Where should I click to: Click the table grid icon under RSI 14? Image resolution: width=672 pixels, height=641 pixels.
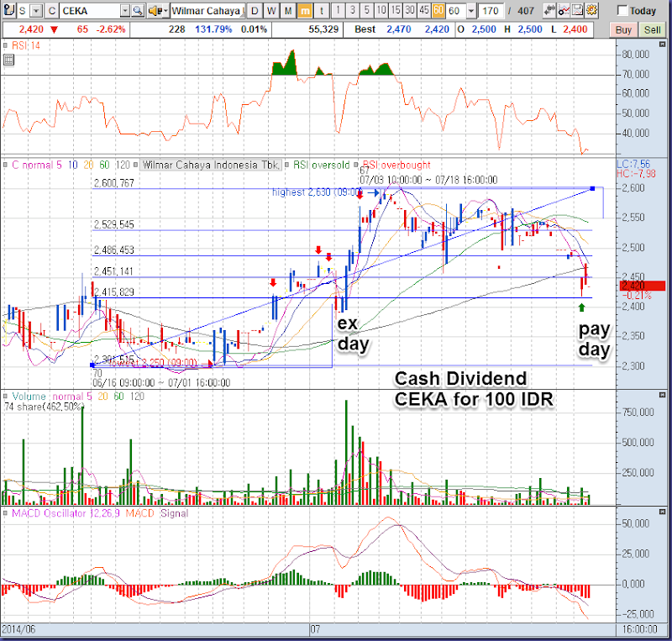(x=8, y=60)
